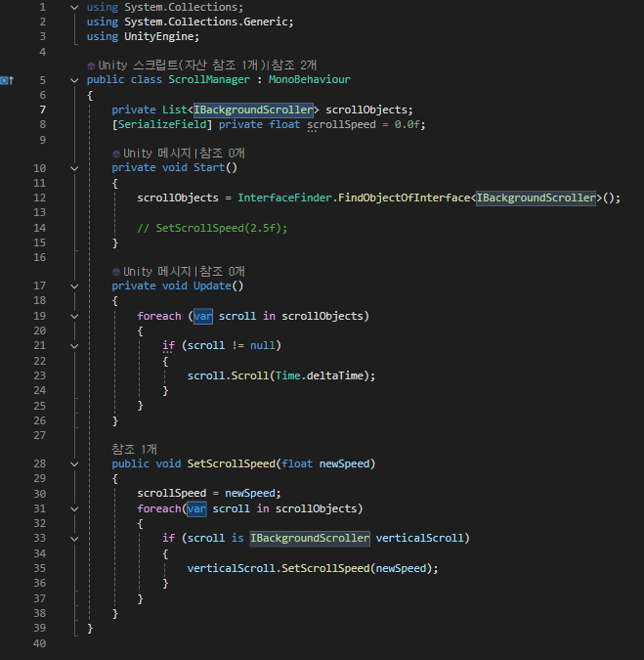Click line number 40 in the gutter
This screenshot has height=660, width=644.
(x=39, y=643)
